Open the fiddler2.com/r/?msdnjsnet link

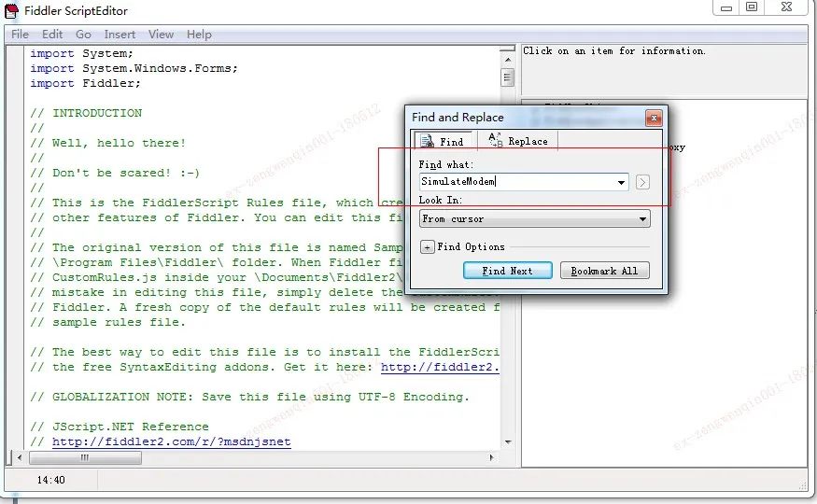[x=172, y=442]
